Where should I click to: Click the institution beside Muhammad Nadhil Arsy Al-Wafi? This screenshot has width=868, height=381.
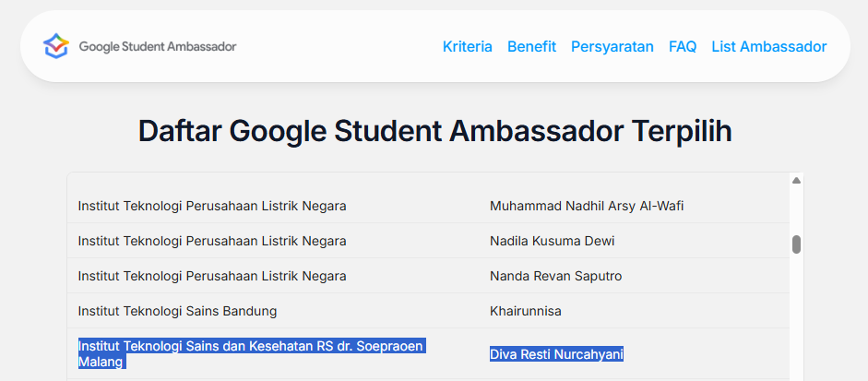(211, 206)
